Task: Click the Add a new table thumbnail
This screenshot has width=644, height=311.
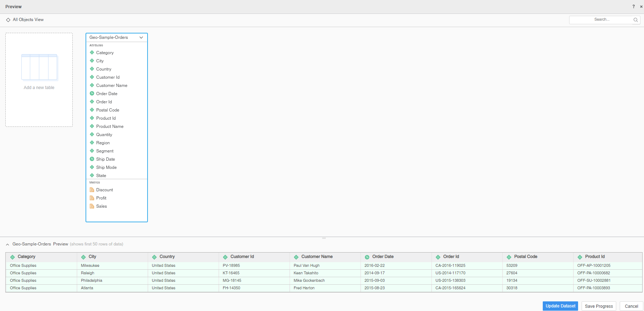Action: pyautogui.click(x=39, y=68)
